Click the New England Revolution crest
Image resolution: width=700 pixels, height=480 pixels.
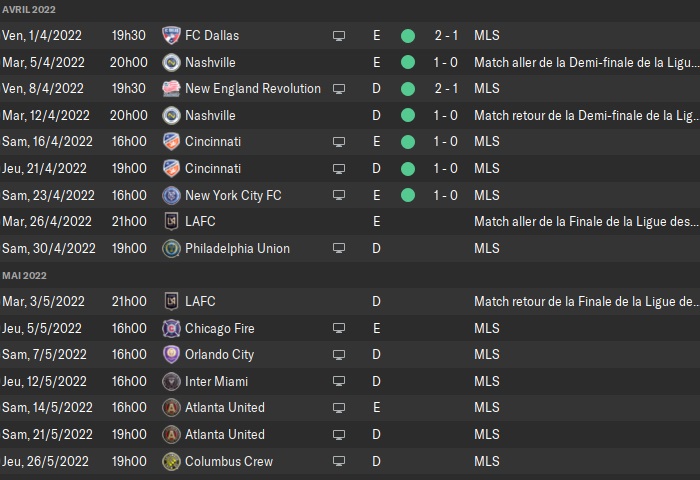point(171,88)
